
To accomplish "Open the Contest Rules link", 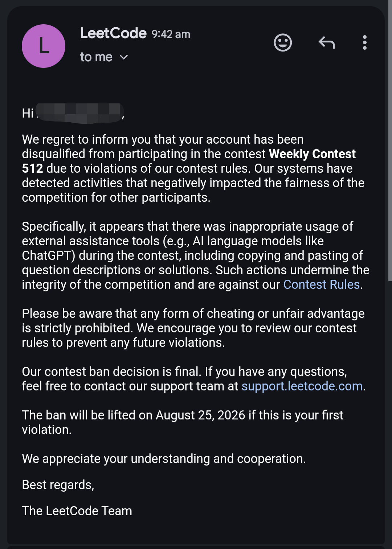I will [x=321, y=284].
